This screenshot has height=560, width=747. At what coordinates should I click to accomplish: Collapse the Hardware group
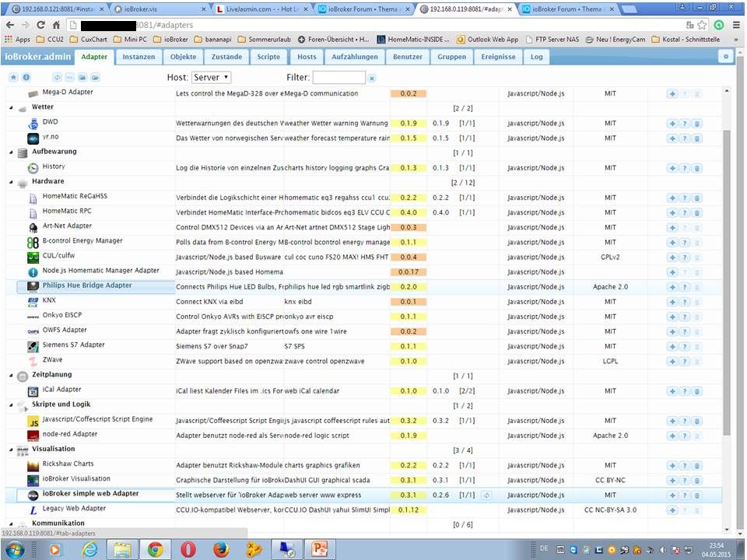pos(11,182)
